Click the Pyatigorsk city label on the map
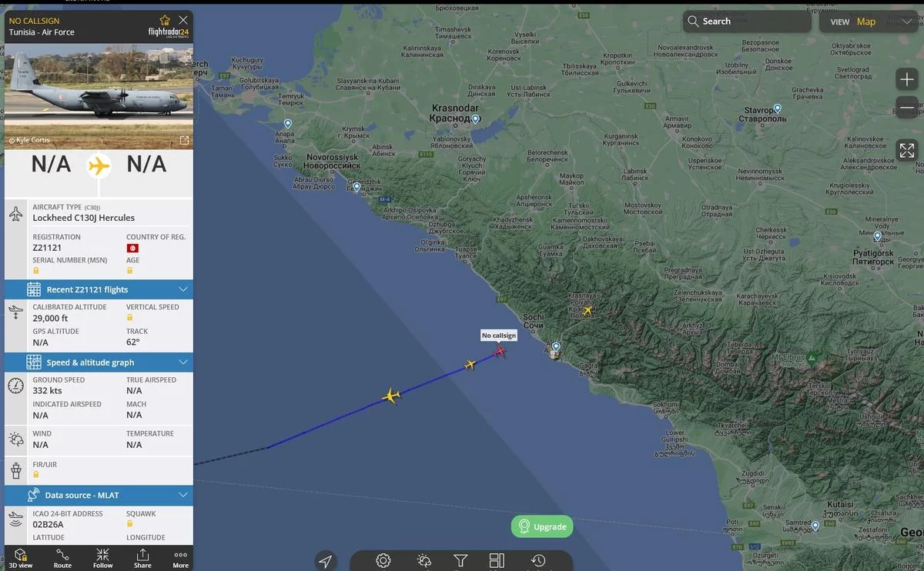924x571 pixels. point(873,258)
